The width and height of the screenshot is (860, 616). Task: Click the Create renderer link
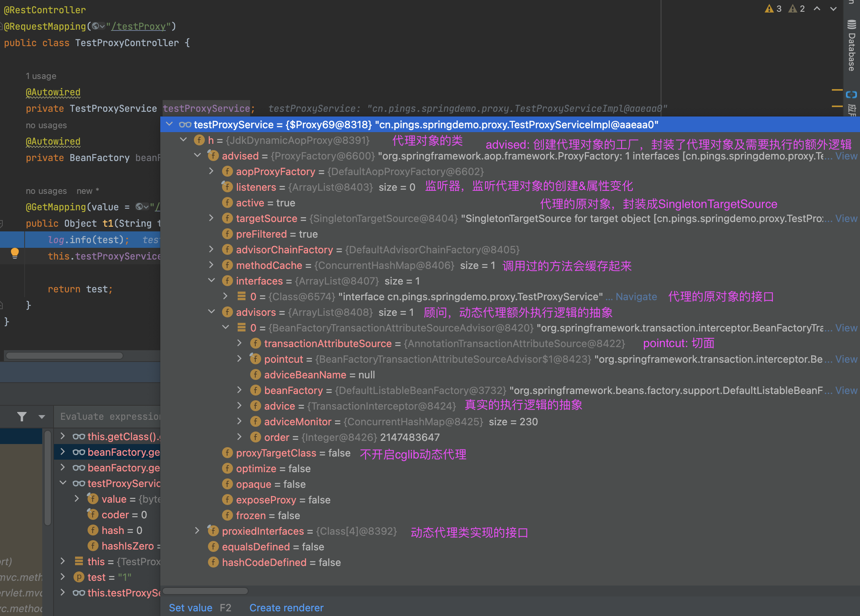coord(287,608)
